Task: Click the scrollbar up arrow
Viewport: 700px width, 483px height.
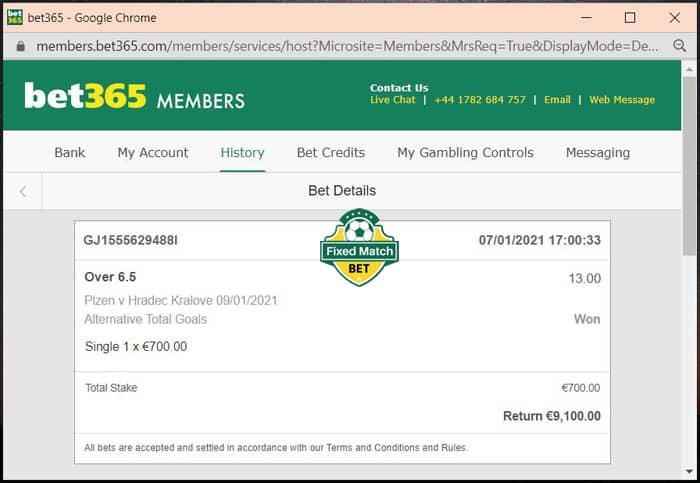Action: point(690,69)
